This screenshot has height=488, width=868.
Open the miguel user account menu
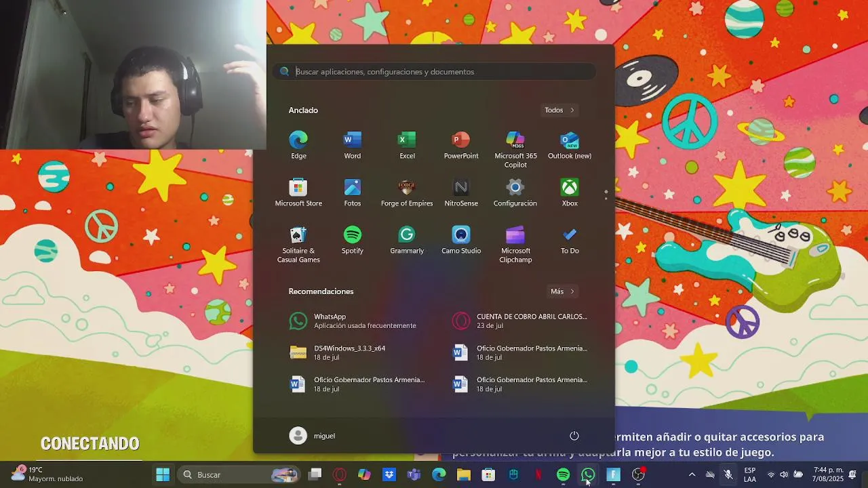(x=313, y=436)
